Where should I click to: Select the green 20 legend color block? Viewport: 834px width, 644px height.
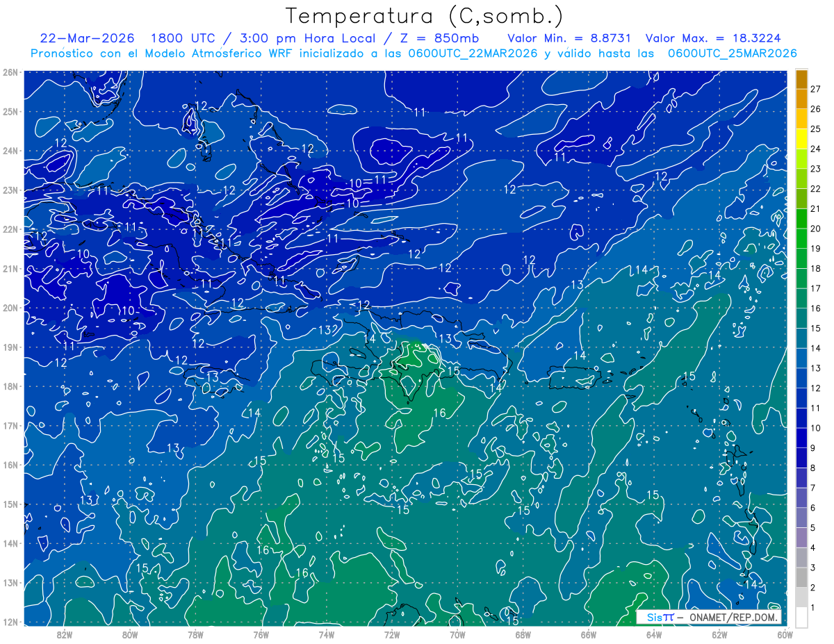pyautogui.click(x=801, y=218)
